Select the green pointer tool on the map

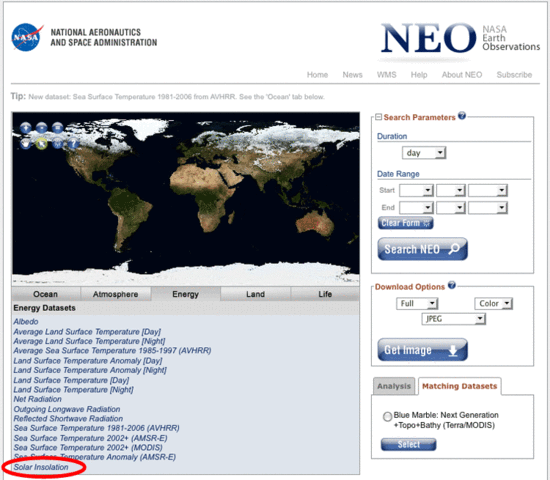tap(41, 143)
